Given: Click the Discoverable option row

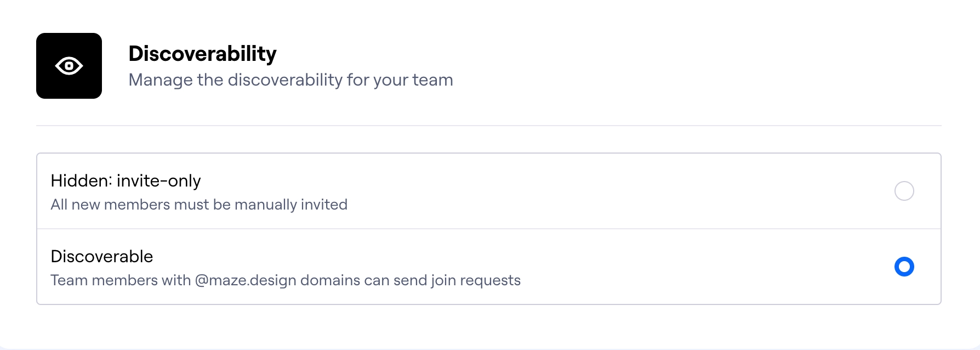Looking at the screenshot, I should pos(438,267).
